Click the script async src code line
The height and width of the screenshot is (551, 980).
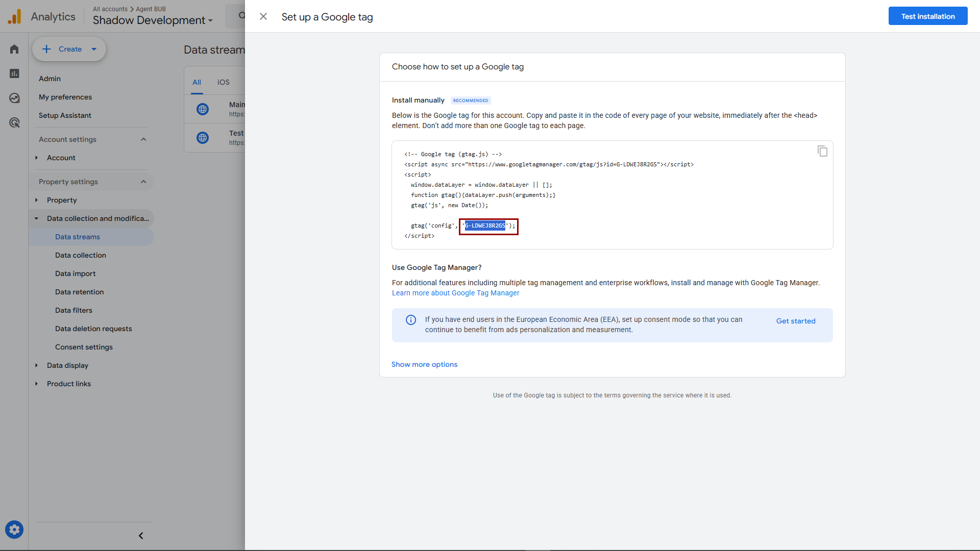click(x=549, y=164)
